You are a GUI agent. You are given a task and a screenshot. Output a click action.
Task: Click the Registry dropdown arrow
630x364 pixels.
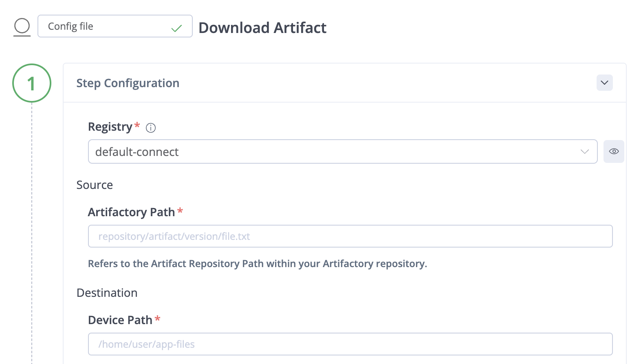(x=584, y=151)
